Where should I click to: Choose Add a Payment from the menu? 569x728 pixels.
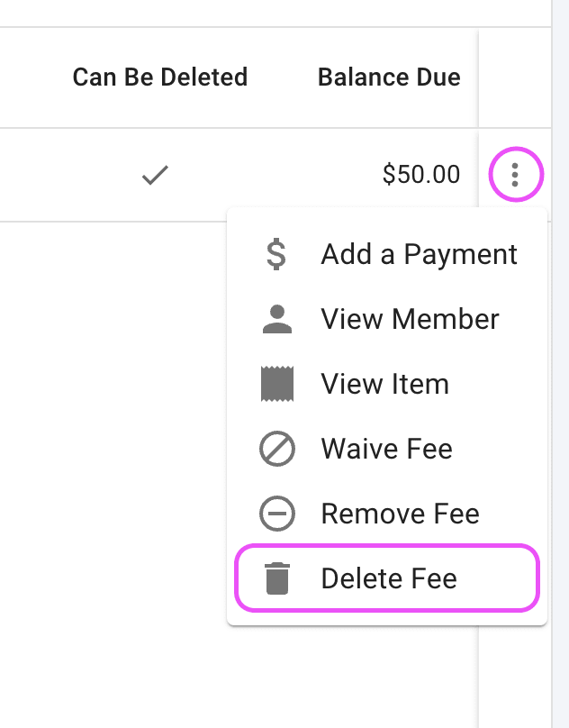(419, 254)
